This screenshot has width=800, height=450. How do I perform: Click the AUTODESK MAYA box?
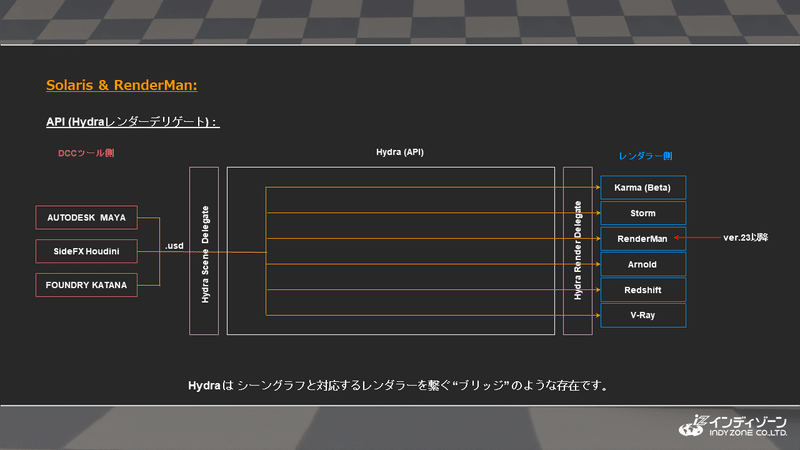(x=86, y=217)
